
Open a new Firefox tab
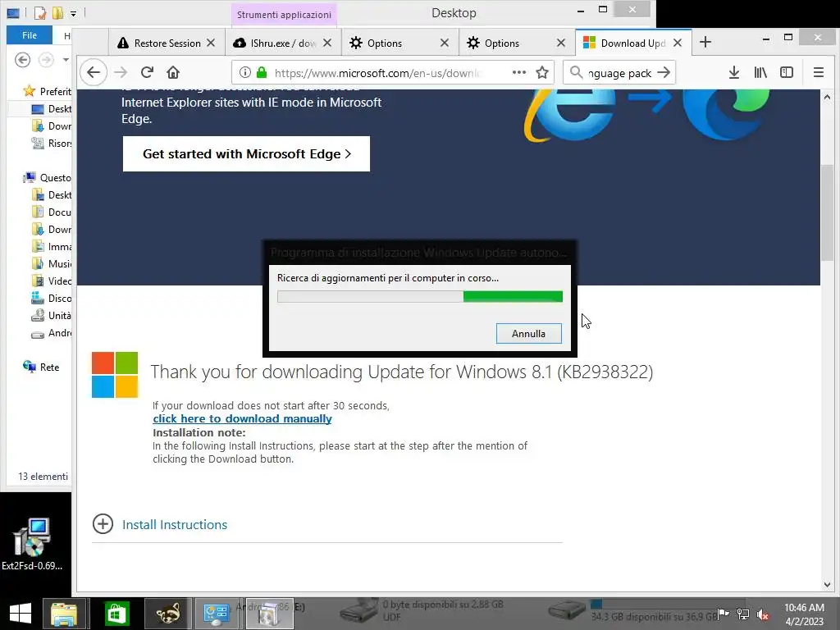click(705, 43)
